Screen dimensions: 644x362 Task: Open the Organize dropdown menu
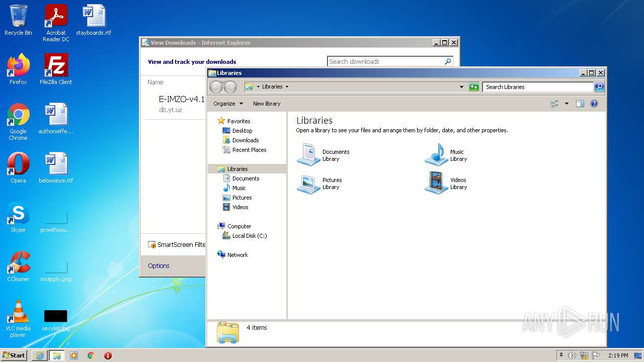click(x=228, y=104)
